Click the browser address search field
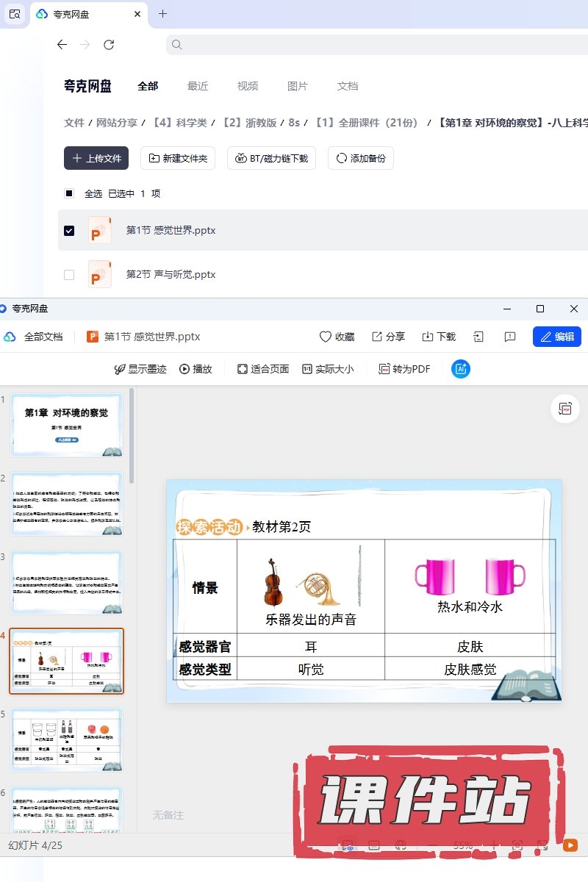The width and height of the screenshot is (588, 882). click(x=375, y=45)
